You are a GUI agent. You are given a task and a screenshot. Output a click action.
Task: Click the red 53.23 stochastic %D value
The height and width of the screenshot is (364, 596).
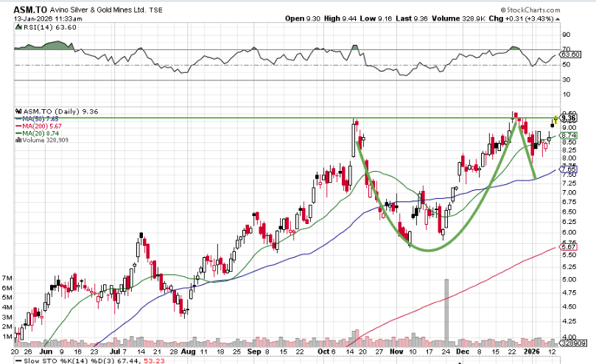(155, 360)
